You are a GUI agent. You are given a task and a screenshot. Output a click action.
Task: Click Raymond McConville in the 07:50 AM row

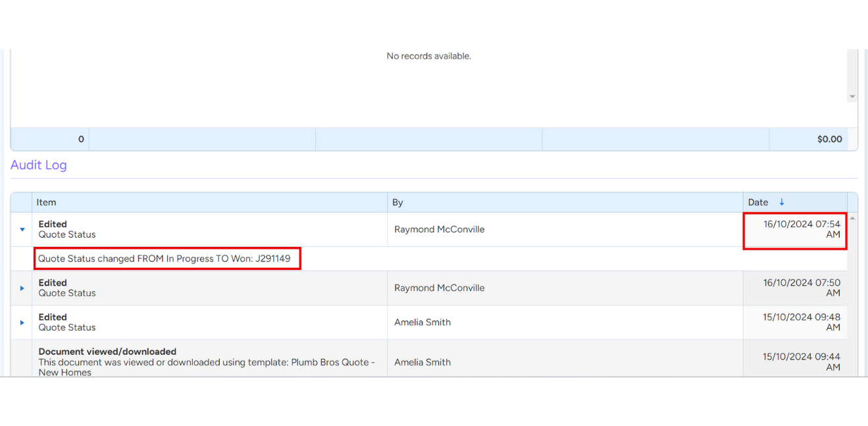439,288
